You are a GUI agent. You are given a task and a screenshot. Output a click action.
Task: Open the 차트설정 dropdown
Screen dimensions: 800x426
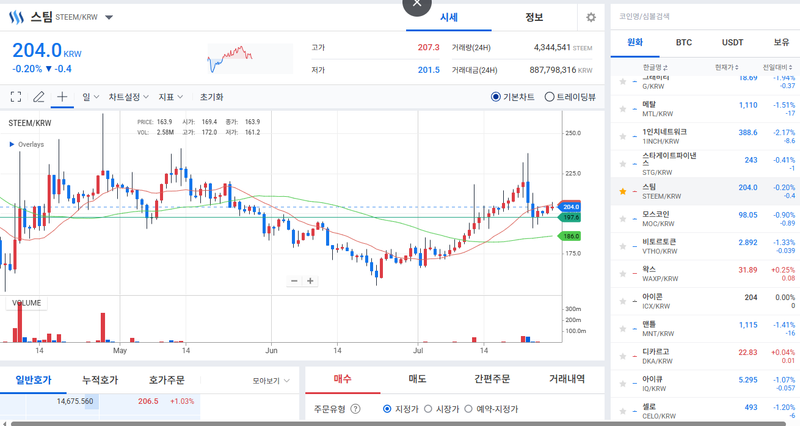pos(129,97)
